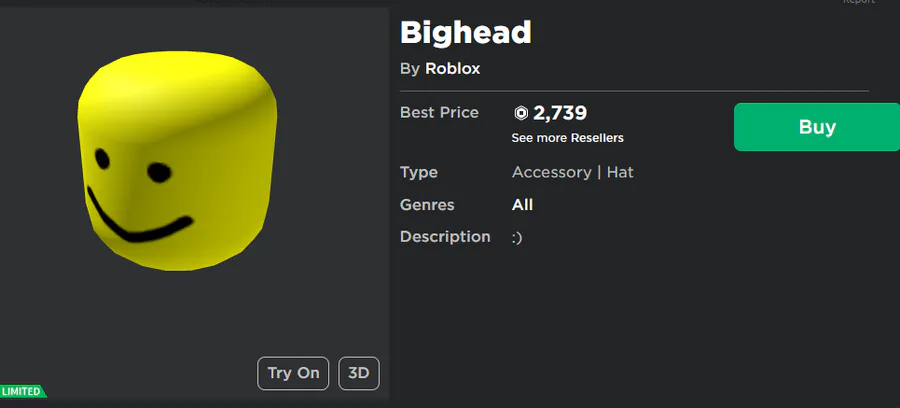Screen dimensions: 900x408
Task: Click the Type field label
Action: 419,172
